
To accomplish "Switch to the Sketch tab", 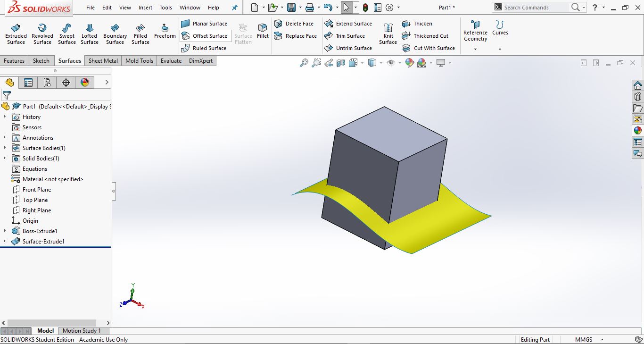I will [41, 61].
